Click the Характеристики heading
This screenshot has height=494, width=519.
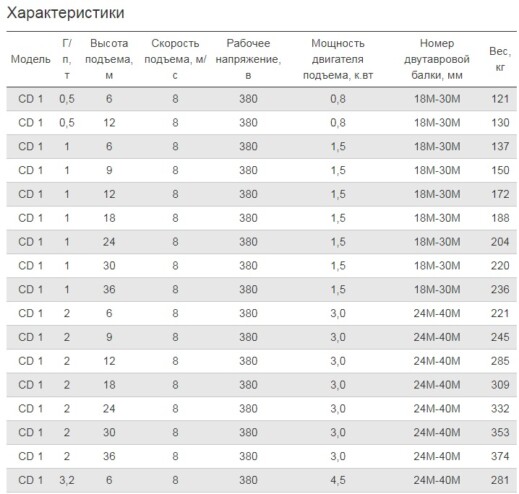[65, 13]
